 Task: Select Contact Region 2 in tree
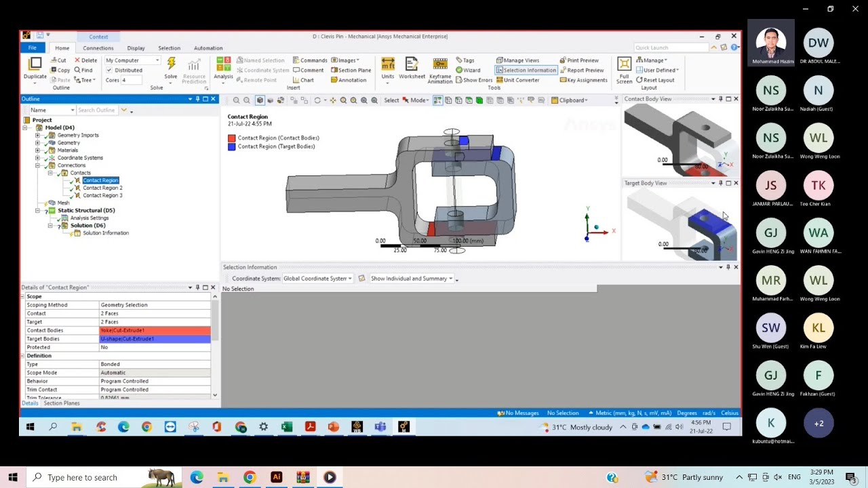102,188
